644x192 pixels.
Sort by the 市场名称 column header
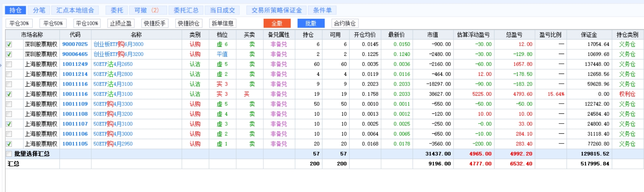tap(32, 35)
